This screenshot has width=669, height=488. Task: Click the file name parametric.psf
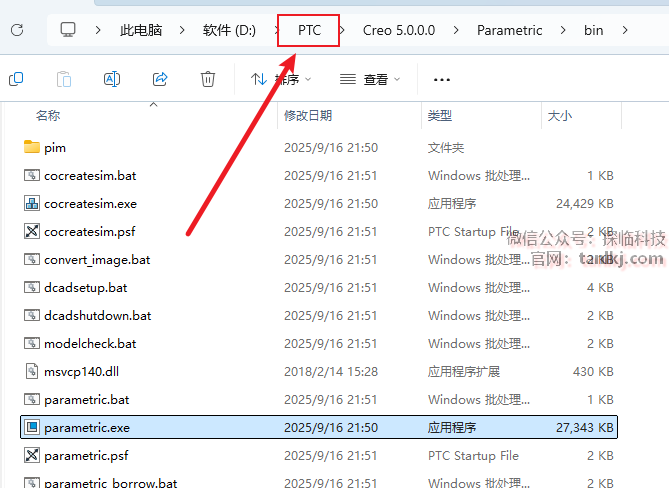click(x=86, y=456)
